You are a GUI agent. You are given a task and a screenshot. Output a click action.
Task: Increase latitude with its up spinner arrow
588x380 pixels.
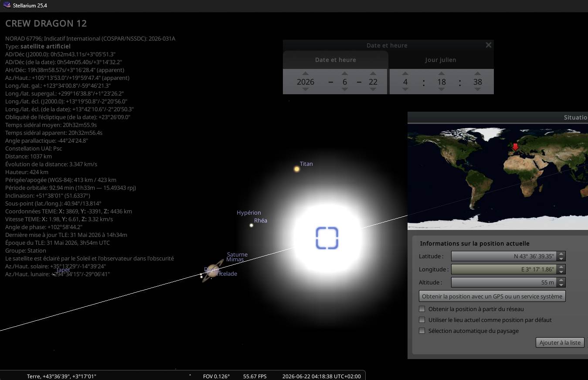point(561,254)
